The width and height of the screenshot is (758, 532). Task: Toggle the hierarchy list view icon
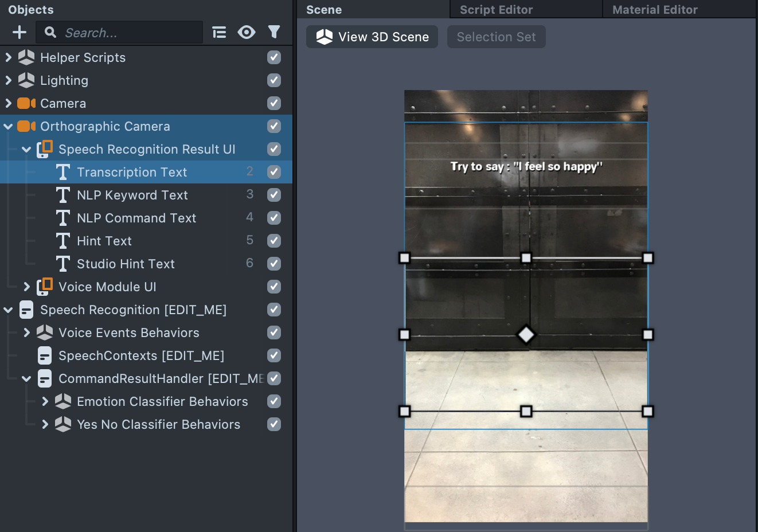coord(219,33)
